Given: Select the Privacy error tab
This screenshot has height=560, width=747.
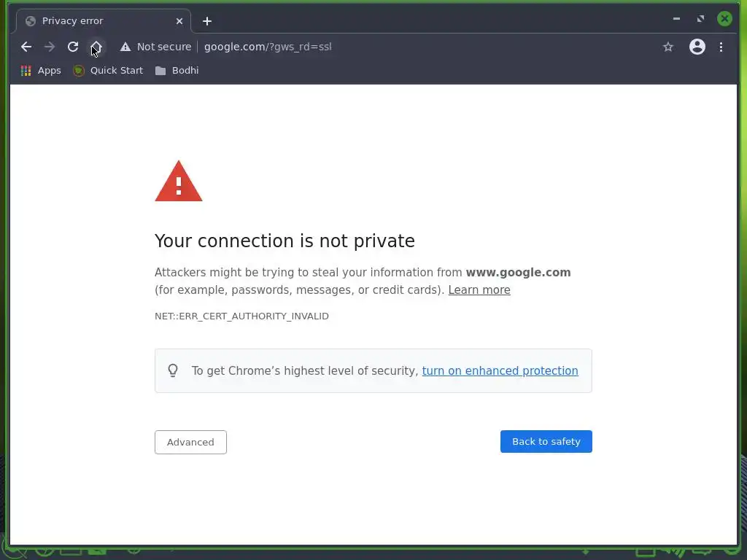Looking at the screenshot, I should (x=104, y=21).
